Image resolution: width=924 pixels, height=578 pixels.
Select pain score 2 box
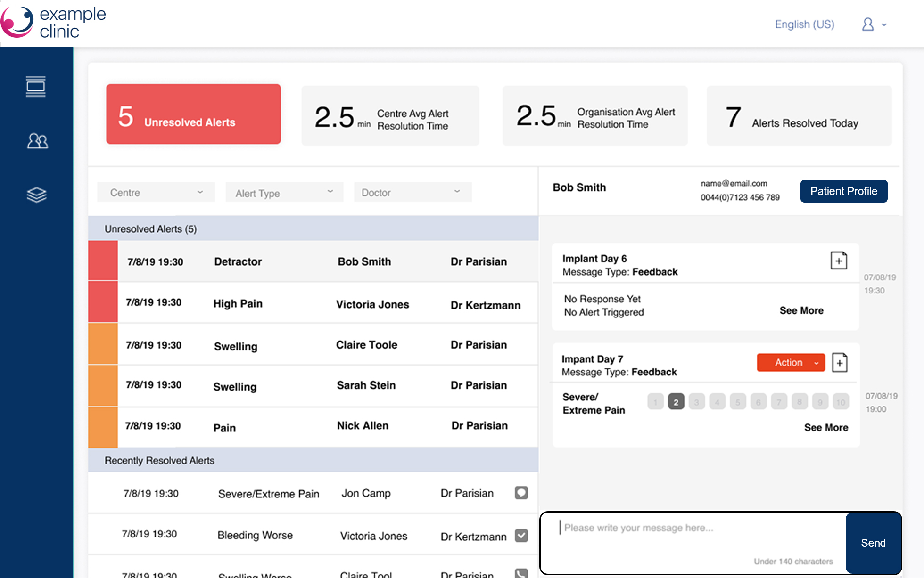tap(676, 402)
